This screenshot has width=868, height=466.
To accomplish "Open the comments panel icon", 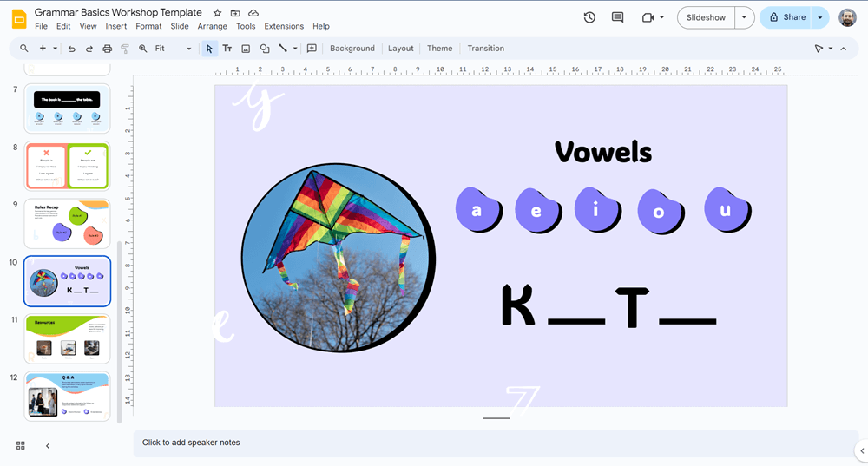I will (x=617, y=17).
